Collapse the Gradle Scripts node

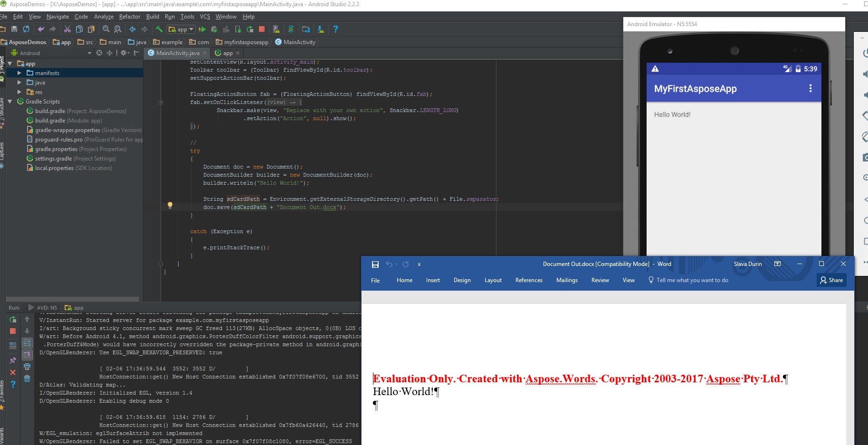pyautogui.click(x=10, y=101)
